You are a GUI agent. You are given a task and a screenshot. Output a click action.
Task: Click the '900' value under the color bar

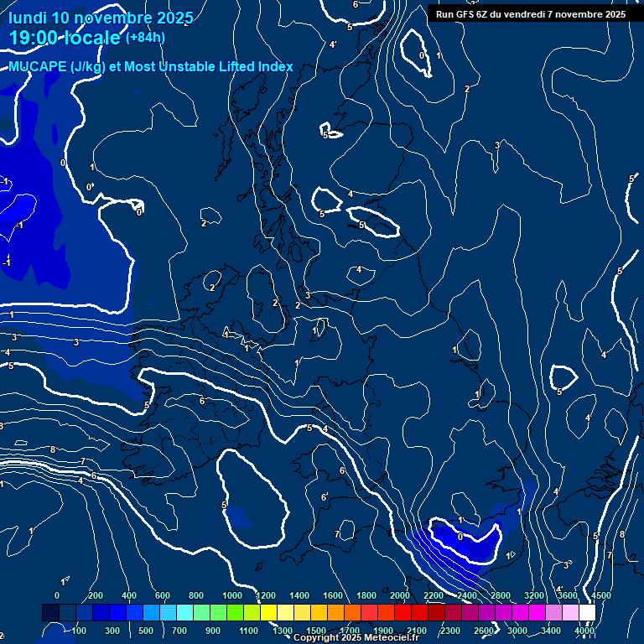213,631
